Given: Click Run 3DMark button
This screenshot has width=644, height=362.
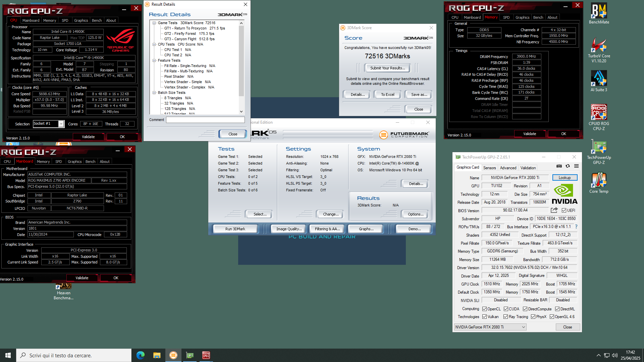Looking at the screenshot, I should coord(235,229).
